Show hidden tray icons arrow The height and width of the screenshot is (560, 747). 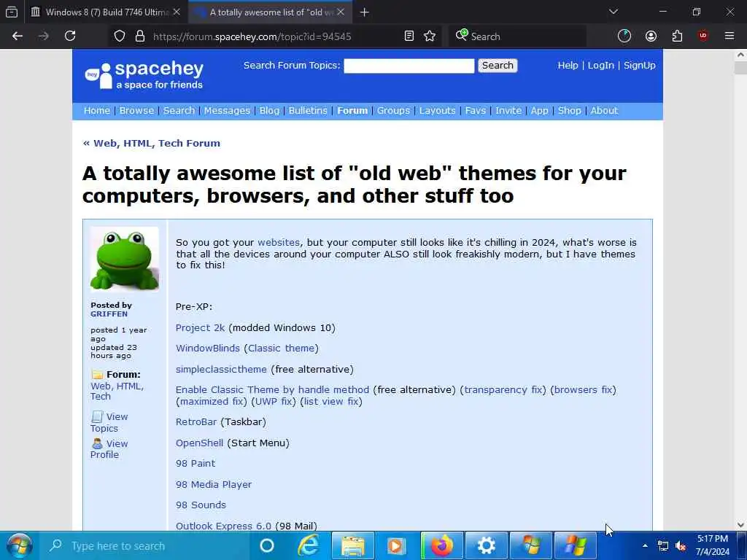click(x=645, y=545)
